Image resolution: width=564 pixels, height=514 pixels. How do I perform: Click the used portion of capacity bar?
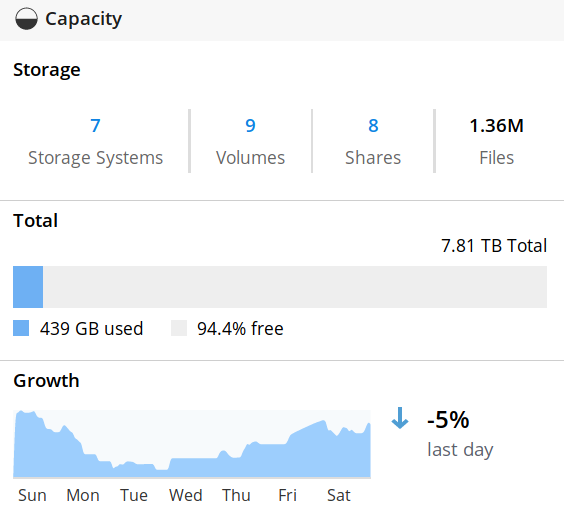[x=28, y=287]
